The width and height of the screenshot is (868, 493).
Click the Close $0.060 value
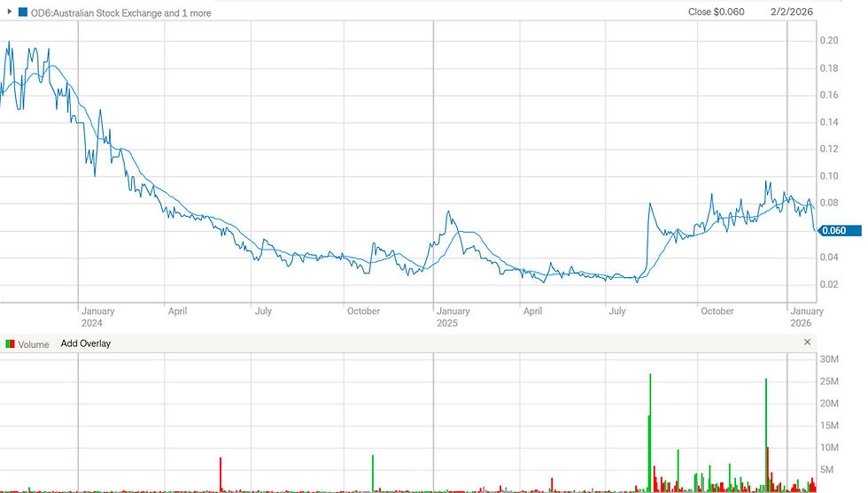tap(717, 12)
